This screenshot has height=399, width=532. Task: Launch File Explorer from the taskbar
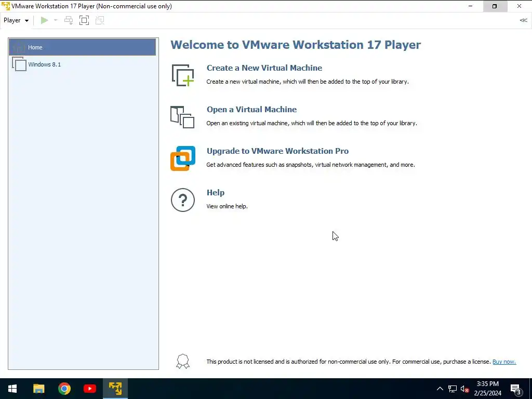click(x=38, y=389)
